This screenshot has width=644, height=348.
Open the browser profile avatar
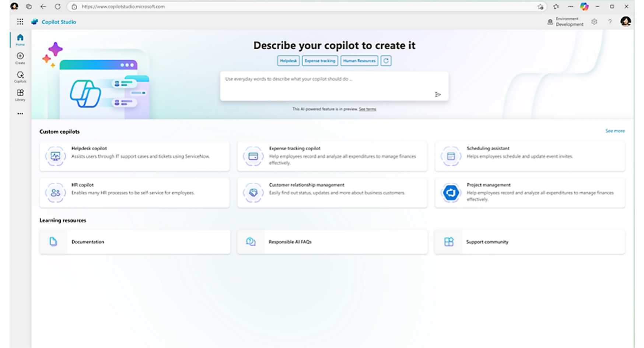14,7
